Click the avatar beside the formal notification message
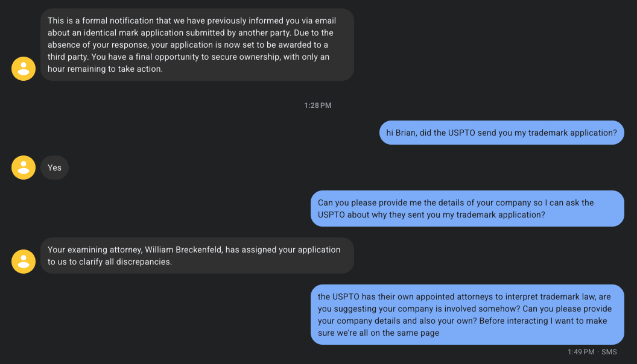Viewport: 637px width, 364px height. point(24,68)
